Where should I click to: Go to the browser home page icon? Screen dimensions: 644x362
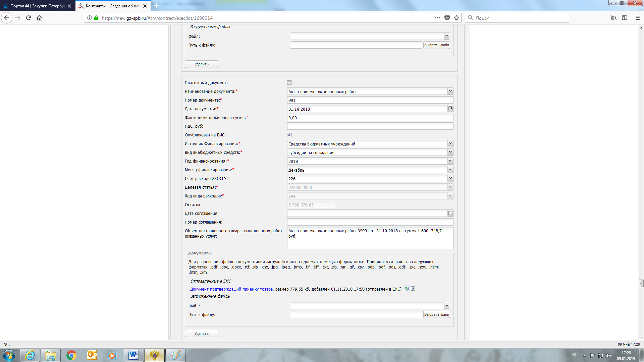tap(39, 18)
